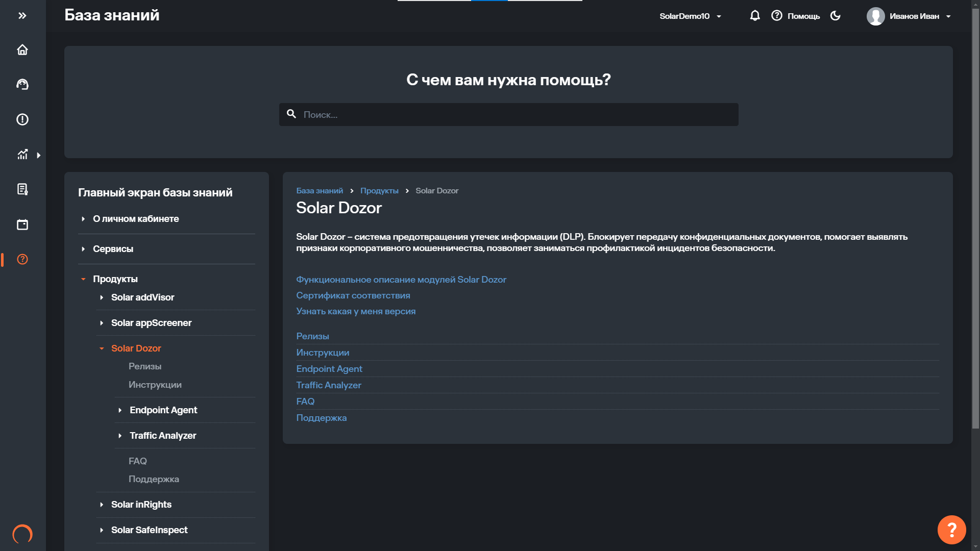Toggle dark mode with moon icon
Image resolution: width=980 pixels, height=551 pixels.
coord(836,16)
